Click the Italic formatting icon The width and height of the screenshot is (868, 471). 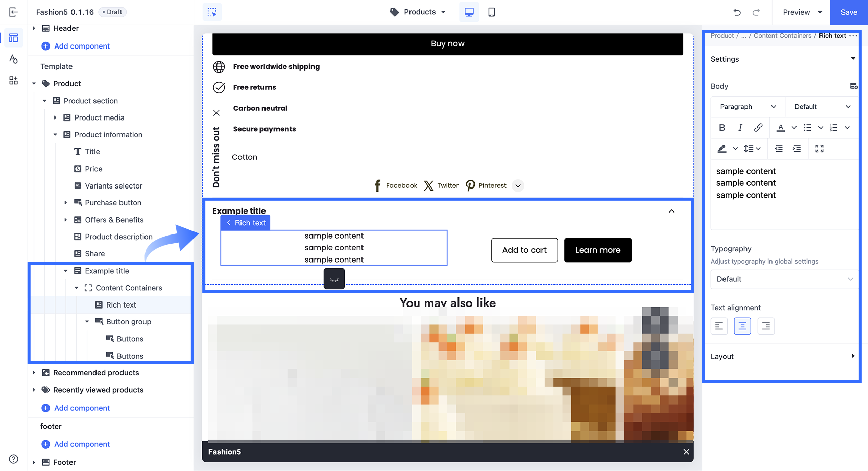pos(740,128)
